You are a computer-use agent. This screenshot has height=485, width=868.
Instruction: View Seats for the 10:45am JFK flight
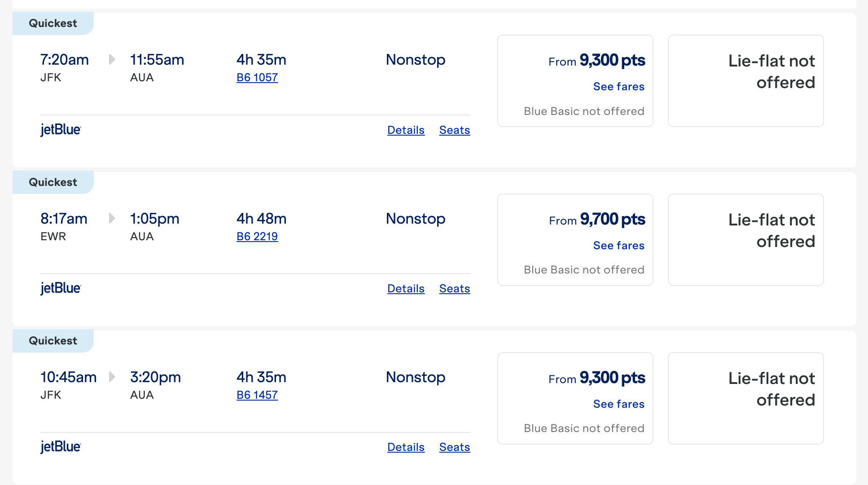tap(454, 447)
